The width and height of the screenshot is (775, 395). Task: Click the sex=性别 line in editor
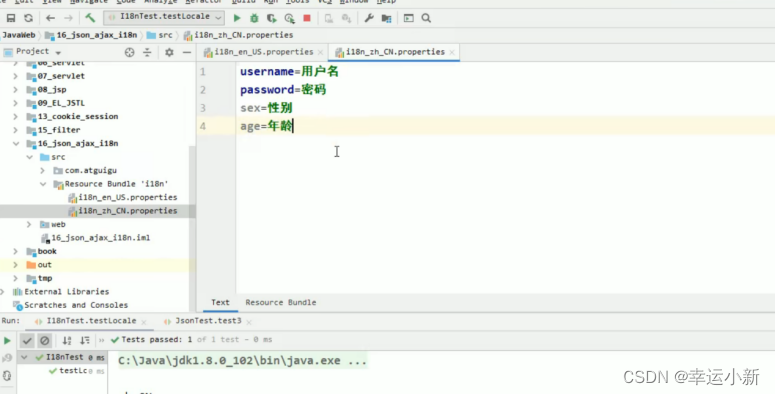point(266,108)
